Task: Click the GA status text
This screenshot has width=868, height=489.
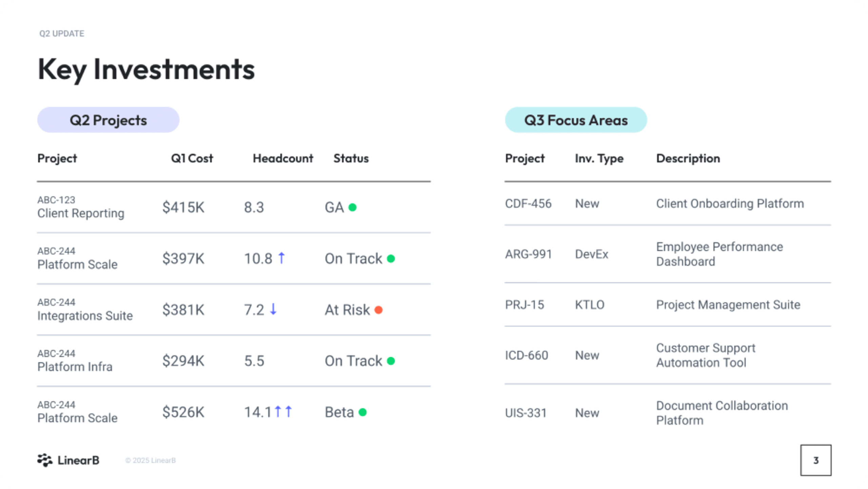Action: tap(334, 207)
